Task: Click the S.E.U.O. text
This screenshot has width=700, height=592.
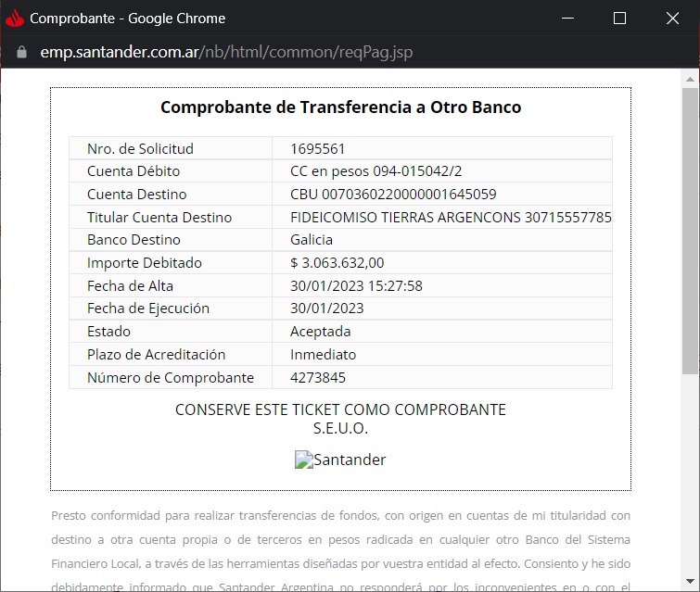Action: [x=340, y=428]
